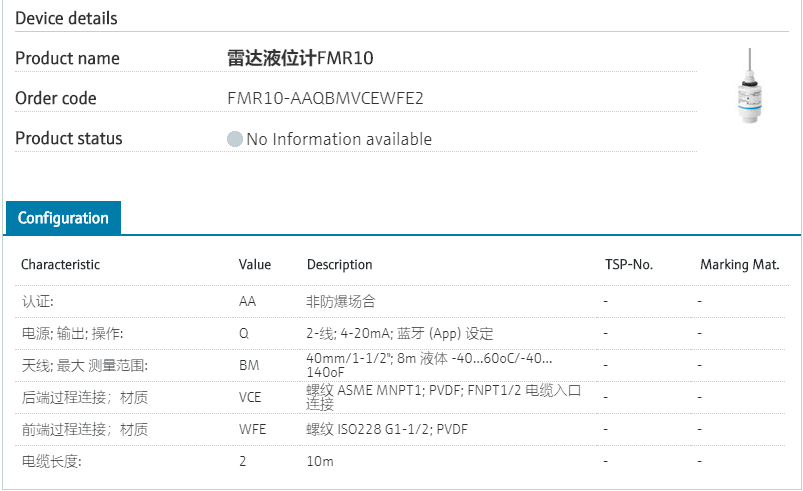Viewport: 803px width, 491px height.
Task: Click the Description column header
Action: (339, 265)
